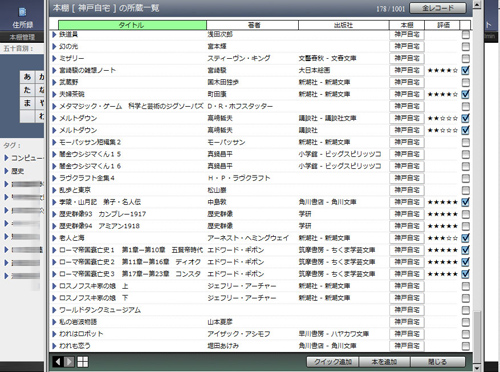Image resolution: width=500 pixels, height=372 pixels.
Task: Click scrollbar down arrow at bottom right
Action: click(x=477, y=367)
